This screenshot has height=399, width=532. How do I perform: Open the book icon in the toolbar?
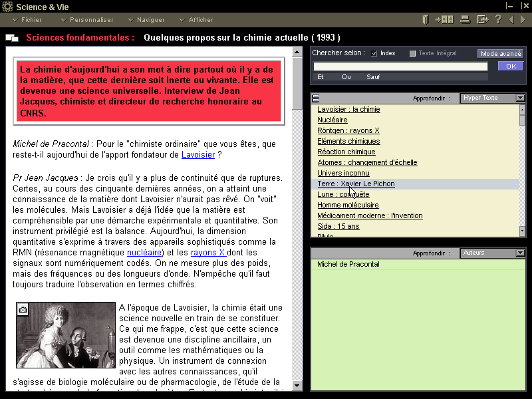[x=426, y=20]
